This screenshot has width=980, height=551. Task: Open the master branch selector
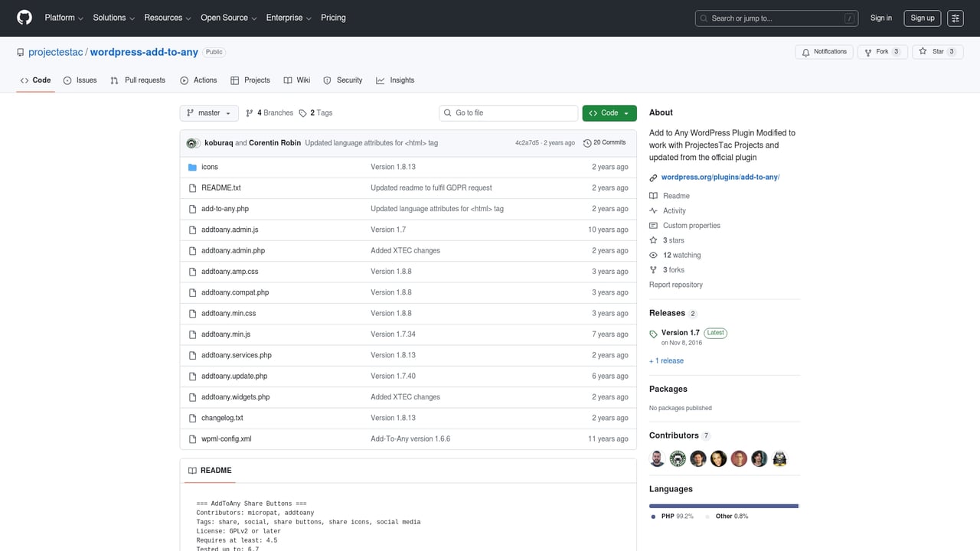click(208, 112)
